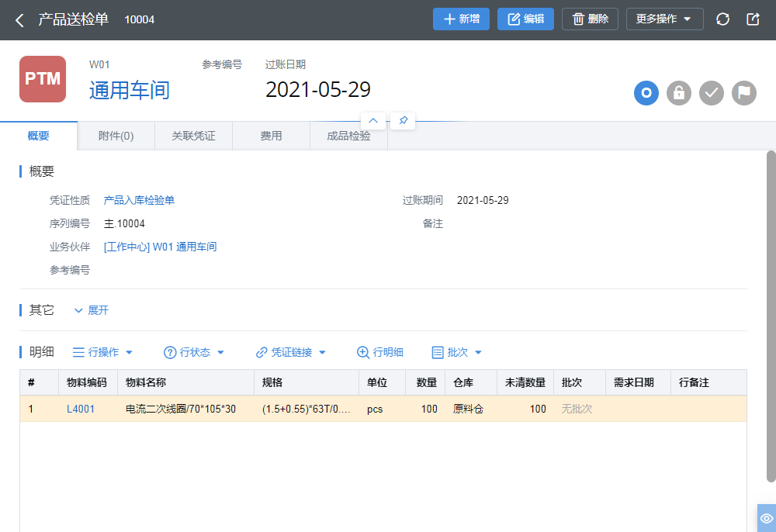The width and height of the screenshot is (776, 532).
Task: Click the vertical scrollbar on the right
Action: (771, 316)
